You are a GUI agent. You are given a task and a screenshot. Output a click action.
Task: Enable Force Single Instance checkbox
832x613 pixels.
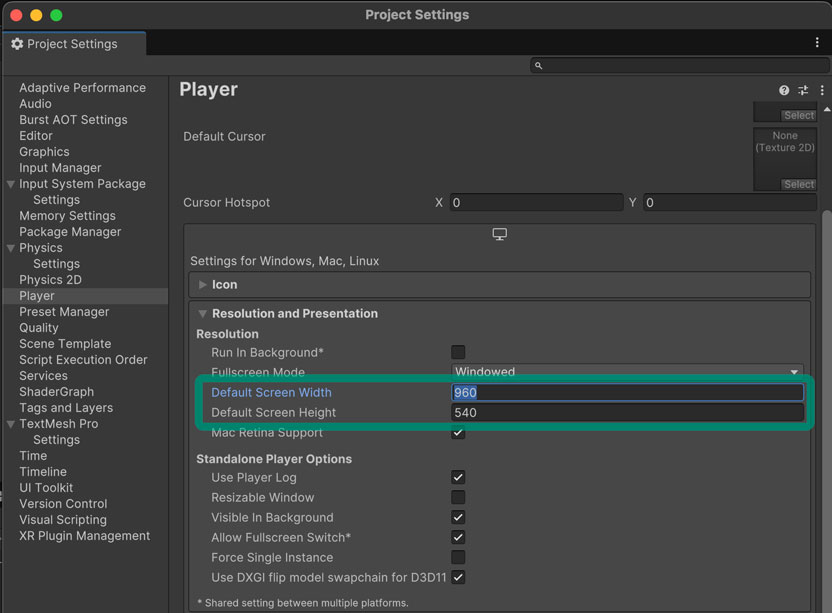point(458,557)
